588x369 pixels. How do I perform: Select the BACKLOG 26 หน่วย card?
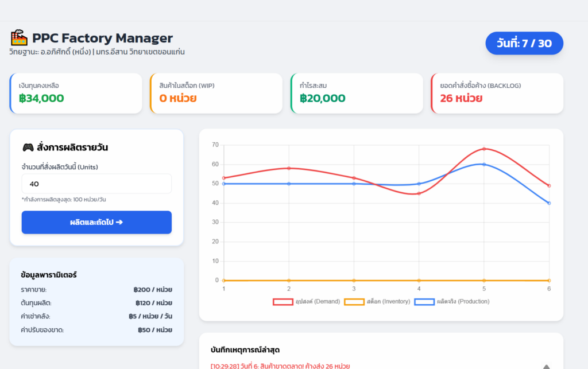pyautogui.click(x=497, y=93)
